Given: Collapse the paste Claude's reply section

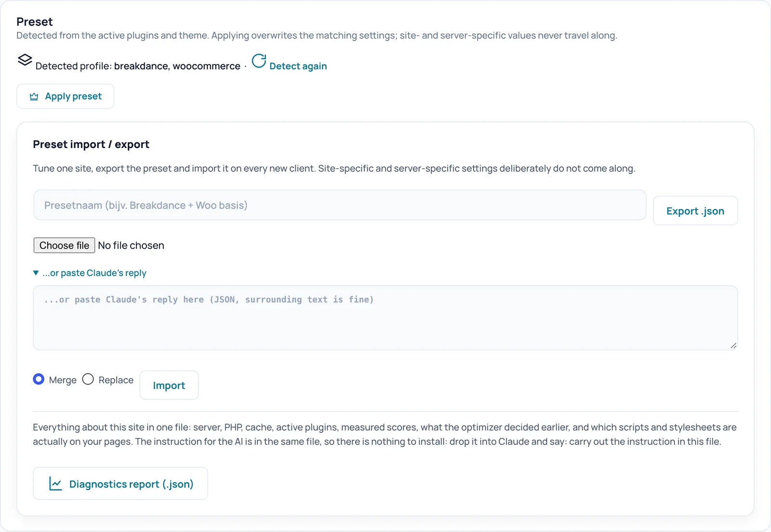Looking at the screenshot, I should (90, 273).
